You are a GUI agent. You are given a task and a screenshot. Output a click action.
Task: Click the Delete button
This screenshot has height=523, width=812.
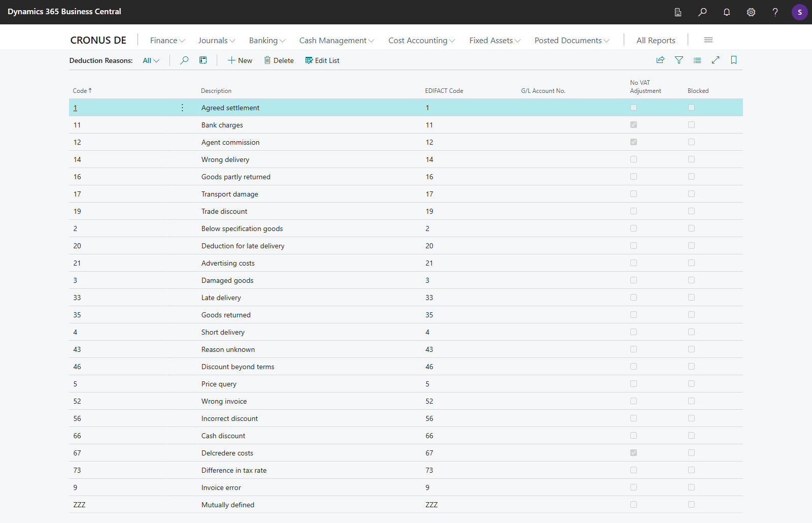point(279,60)
